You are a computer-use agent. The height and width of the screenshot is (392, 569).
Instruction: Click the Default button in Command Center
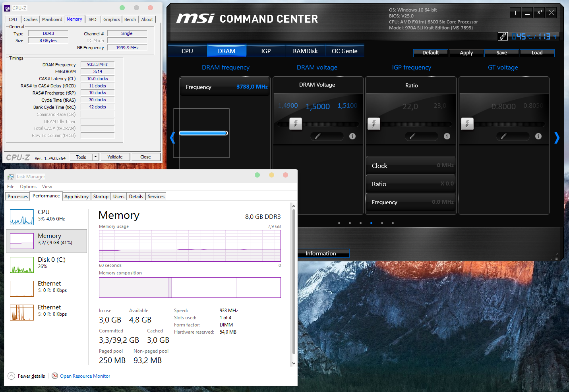point(431,53)
